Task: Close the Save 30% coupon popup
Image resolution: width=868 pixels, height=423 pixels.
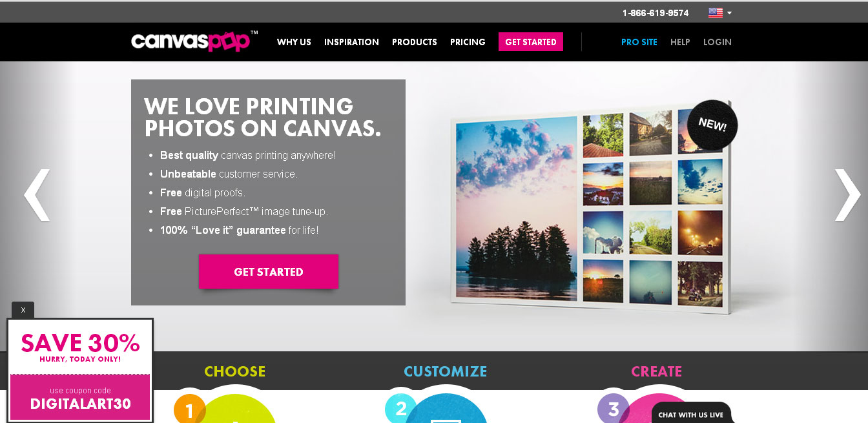Action: coord(23,310)
